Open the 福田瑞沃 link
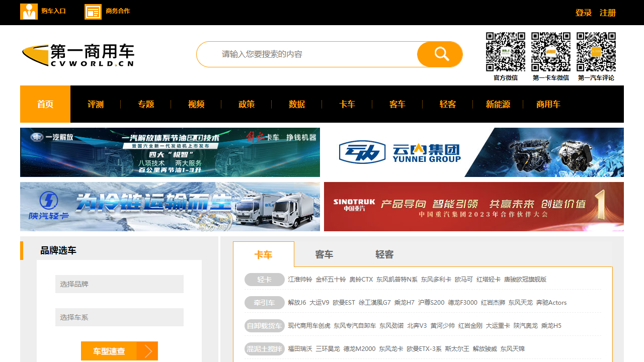Screen dimensions: 644x362 coord(300,349)
